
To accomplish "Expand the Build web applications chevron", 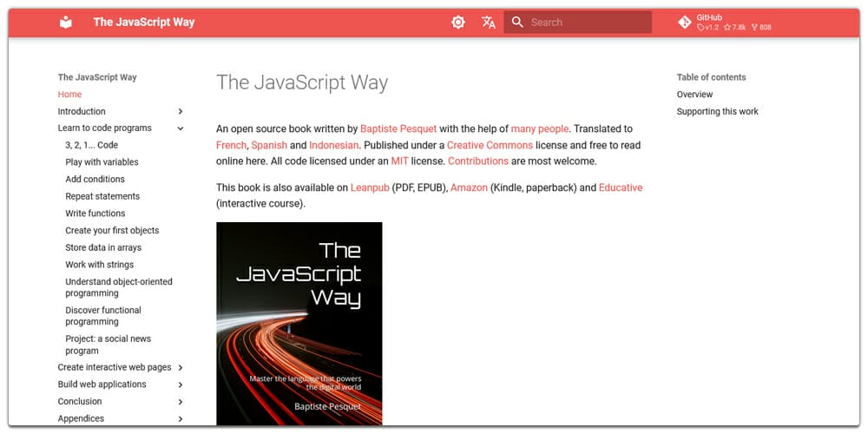I will pyautogui.click(x=181, y=385).
